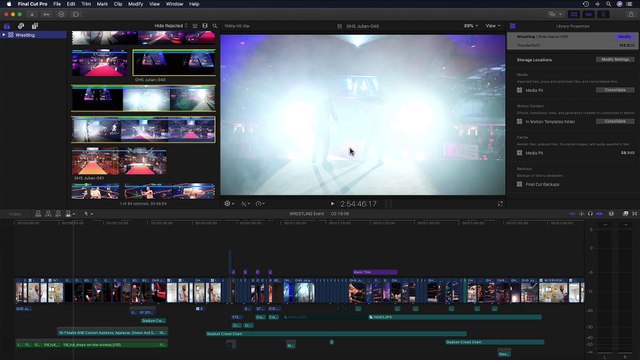Click the viewer clip icon beside GHS Julian-040
Screen dimensions: 640x360
pyautogui.click(x=340, y=26)
